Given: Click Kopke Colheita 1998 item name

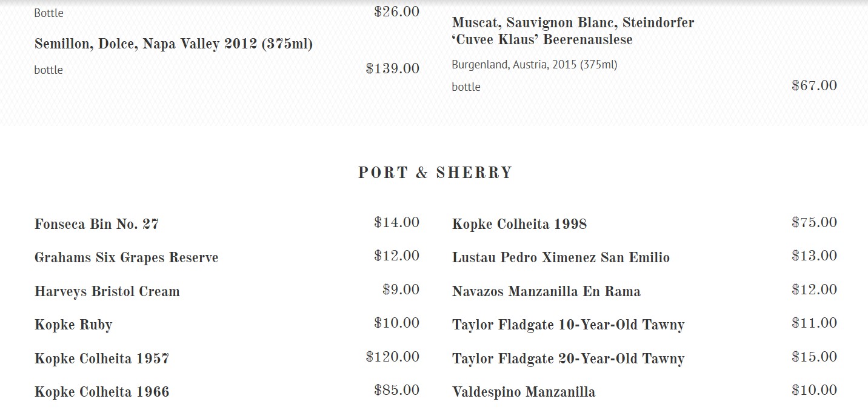Looking at the screenshot, I should tap(519, 224).
